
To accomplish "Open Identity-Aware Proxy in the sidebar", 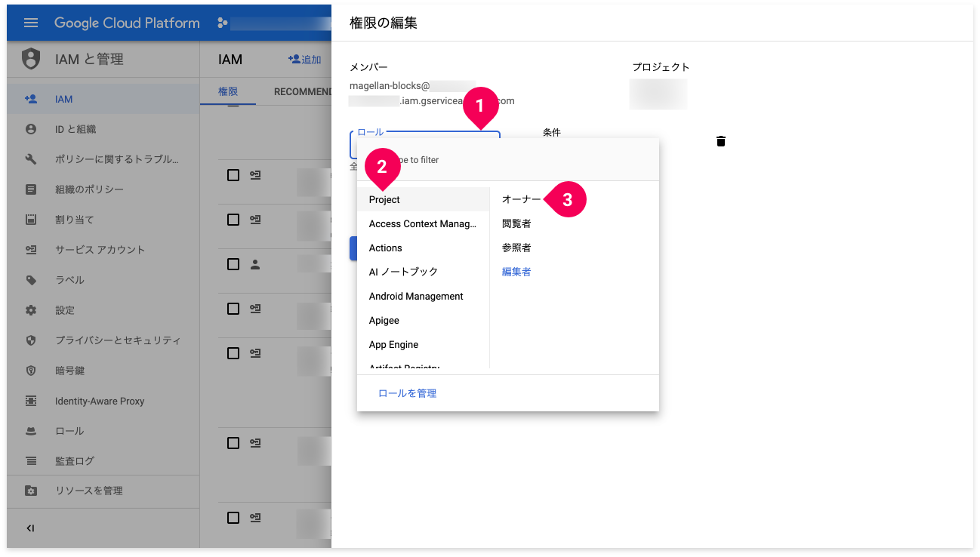I will tap(103, 401).
